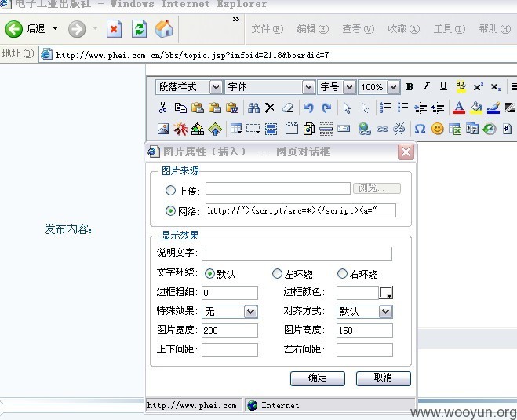Select 网络 network radio button
The width and height of the screenshot is (517, 420).
point(170,211)
